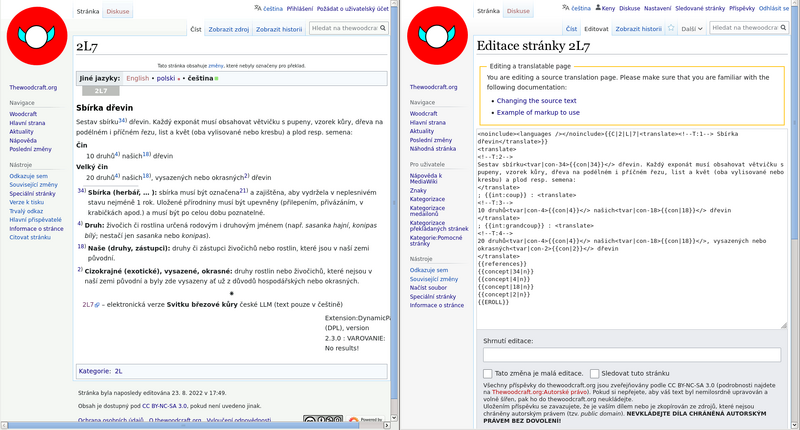Click the Creative Commons license badge
This screenshot has width=800, height=430.
click(323, 419)
